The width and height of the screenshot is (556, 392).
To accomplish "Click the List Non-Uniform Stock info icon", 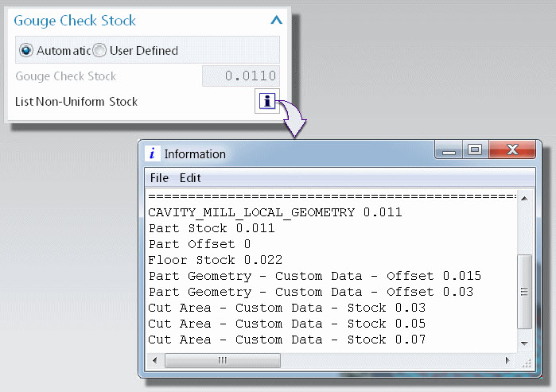I will pyautogui.click(x=268, y=101).
